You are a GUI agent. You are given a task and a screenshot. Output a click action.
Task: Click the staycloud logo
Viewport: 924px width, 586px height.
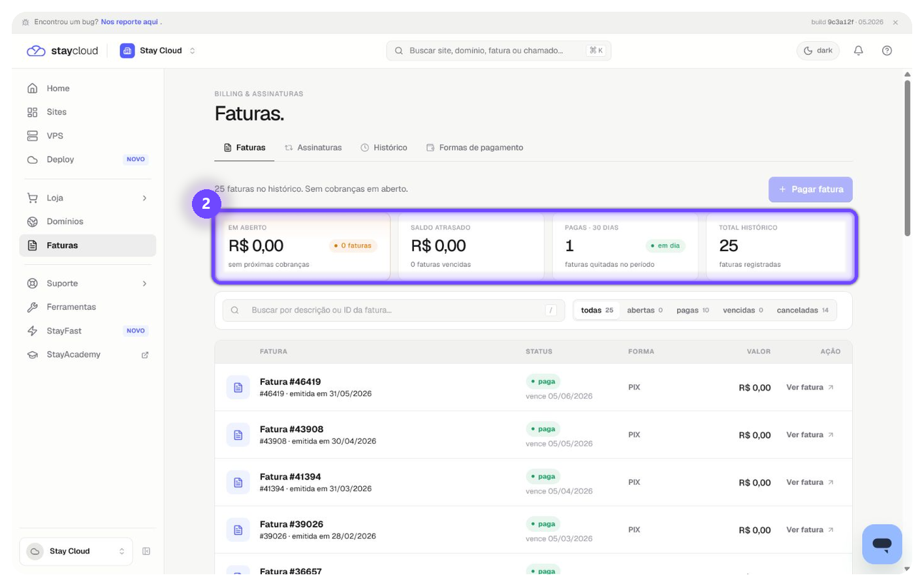coord(62,51)
